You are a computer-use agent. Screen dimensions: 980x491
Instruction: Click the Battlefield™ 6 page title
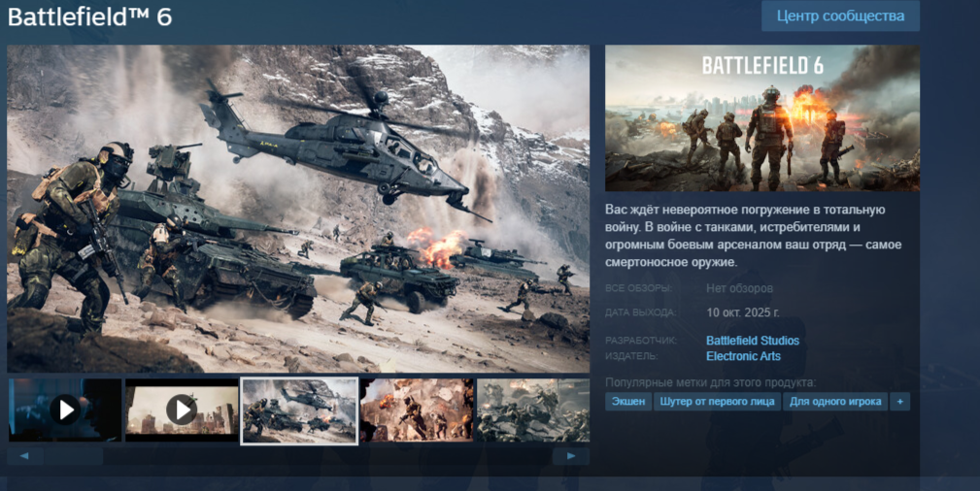(x=90, y=16)
